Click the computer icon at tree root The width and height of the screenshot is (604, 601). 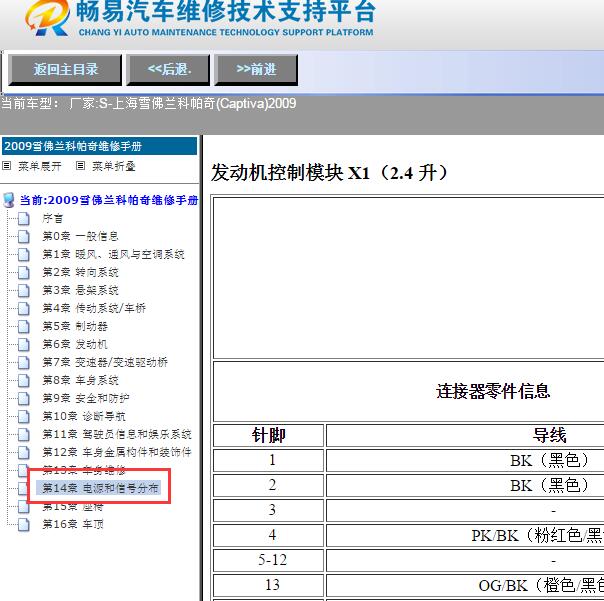8,200
